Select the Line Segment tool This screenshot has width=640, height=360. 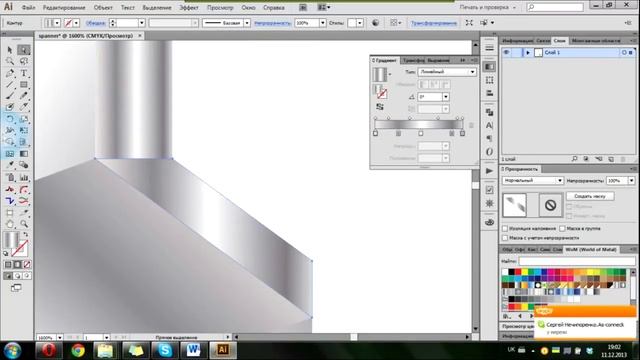(x=10, y=84)
